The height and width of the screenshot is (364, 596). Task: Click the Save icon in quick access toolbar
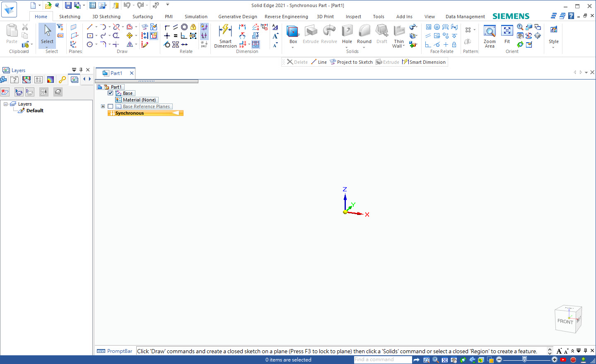click(x=68, y=5)
